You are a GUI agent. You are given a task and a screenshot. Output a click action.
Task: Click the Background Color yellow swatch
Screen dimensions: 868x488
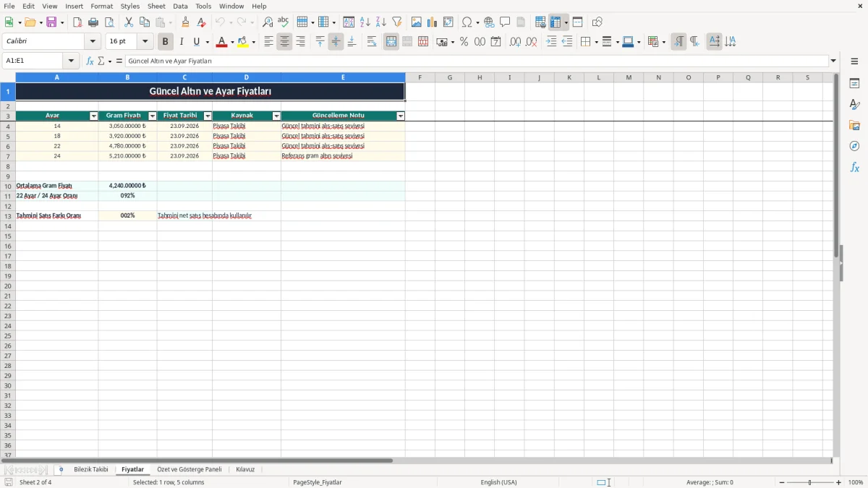[243, 42]
